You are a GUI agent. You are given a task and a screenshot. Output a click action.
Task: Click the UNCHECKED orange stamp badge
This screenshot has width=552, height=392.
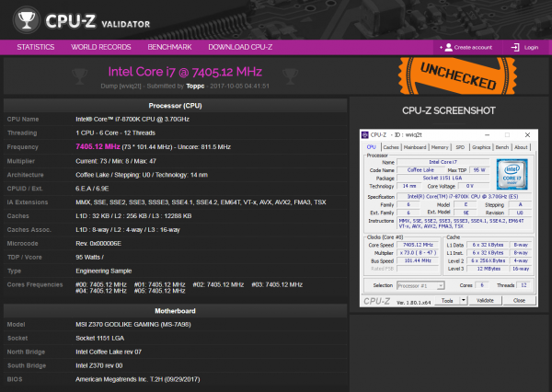457,76
